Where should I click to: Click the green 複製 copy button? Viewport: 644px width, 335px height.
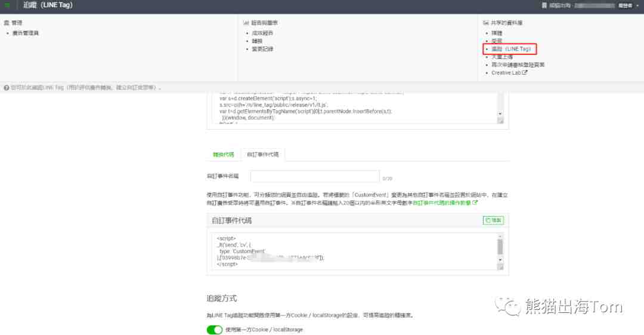click(x=493, y=220)
